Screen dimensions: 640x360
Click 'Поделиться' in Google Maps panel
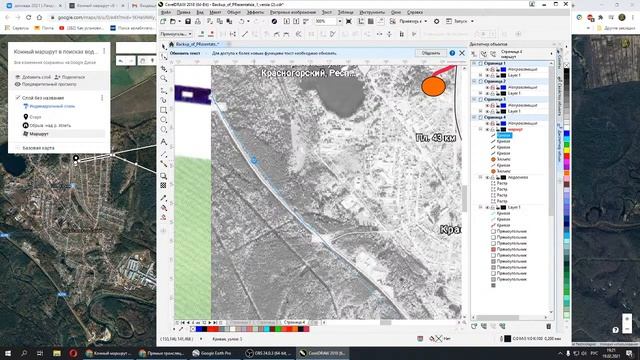coord(70,77)
